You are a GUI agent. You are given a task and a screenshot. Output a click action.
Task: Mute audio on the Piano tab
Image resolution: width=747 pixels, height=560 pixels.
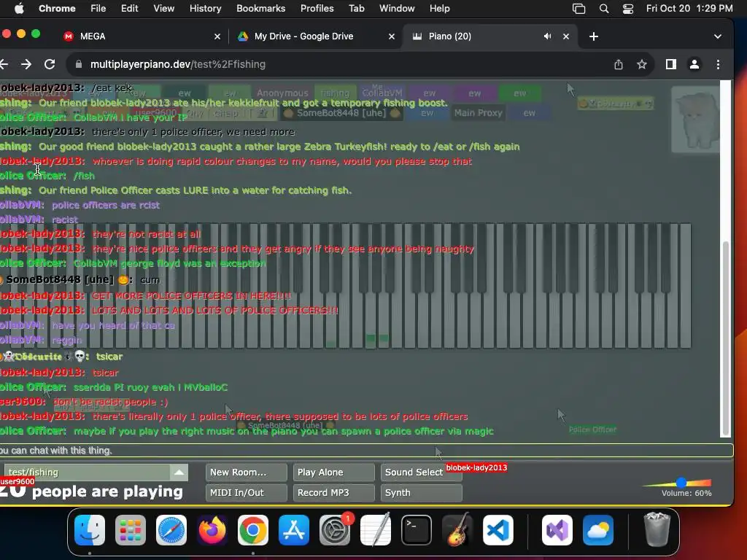coord(547,36)
